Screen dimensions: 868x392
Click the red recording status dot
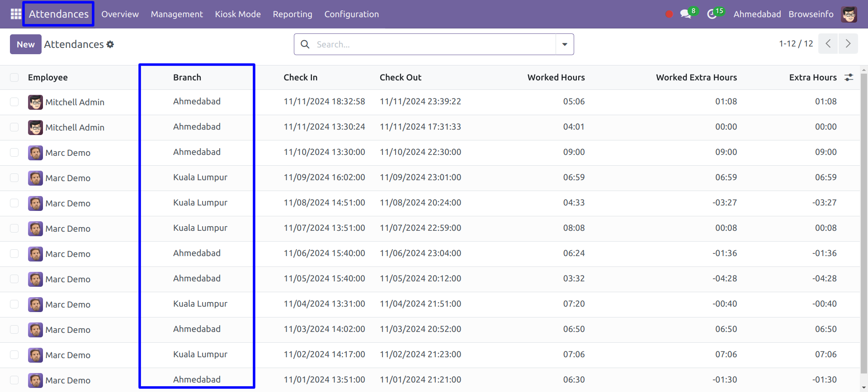pyautogui.click(x=669, y=14)
